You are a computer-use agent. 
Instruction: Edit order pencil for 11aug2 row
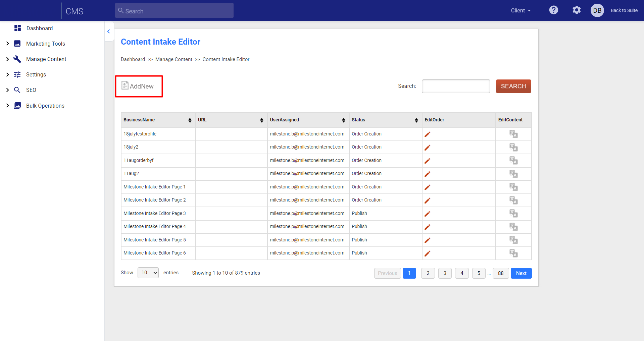pos(427,174)
